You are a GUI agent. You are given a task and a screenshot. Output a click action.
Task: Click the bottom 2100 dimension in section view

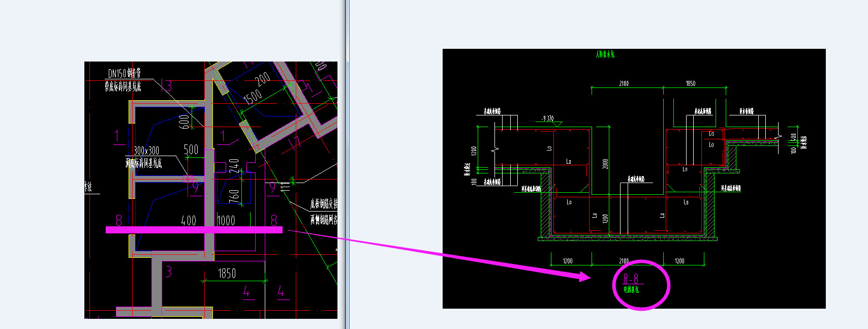click(x=624, y=261)
